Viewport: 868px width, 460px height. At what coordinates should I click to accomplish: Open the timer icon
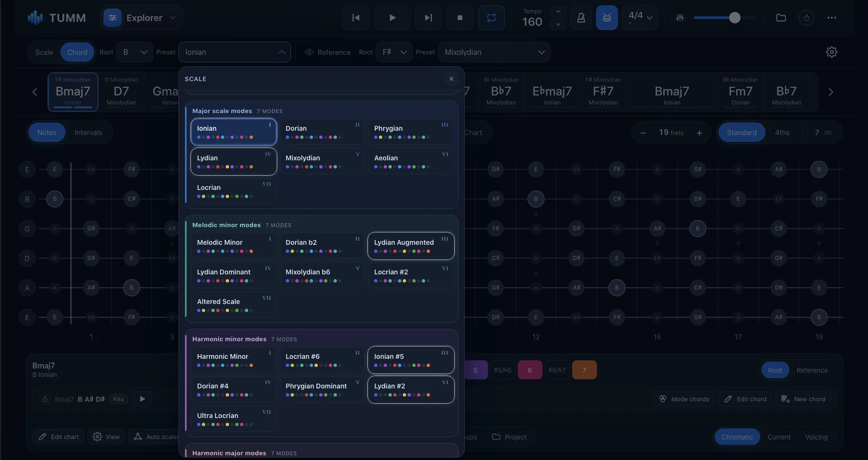pos(806,18)
